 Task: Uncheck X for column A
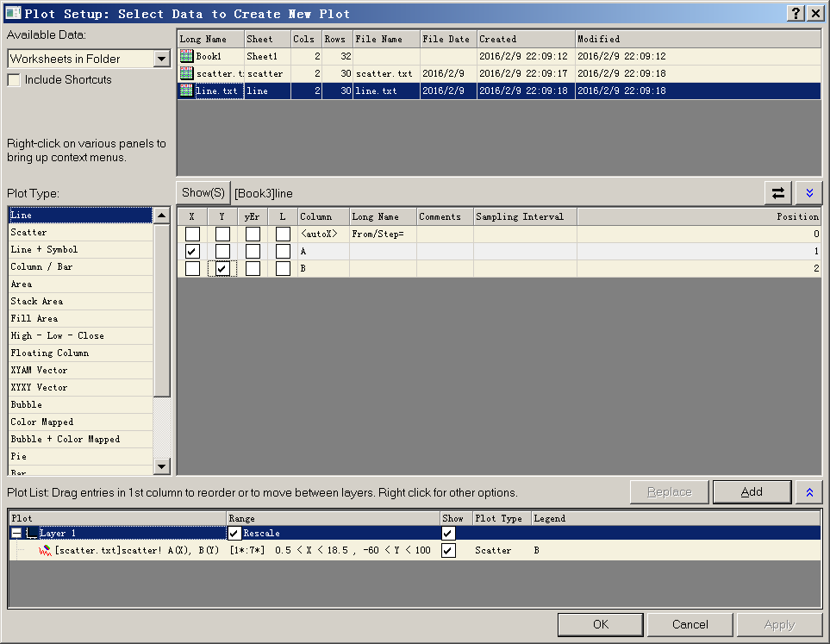click(x=192, y=251)
